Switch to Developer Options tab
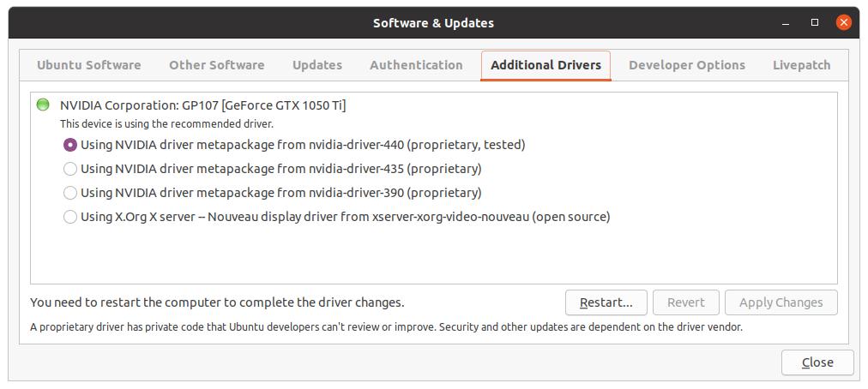This screenshot has width=868, height=389. click(x=687, y=65)
